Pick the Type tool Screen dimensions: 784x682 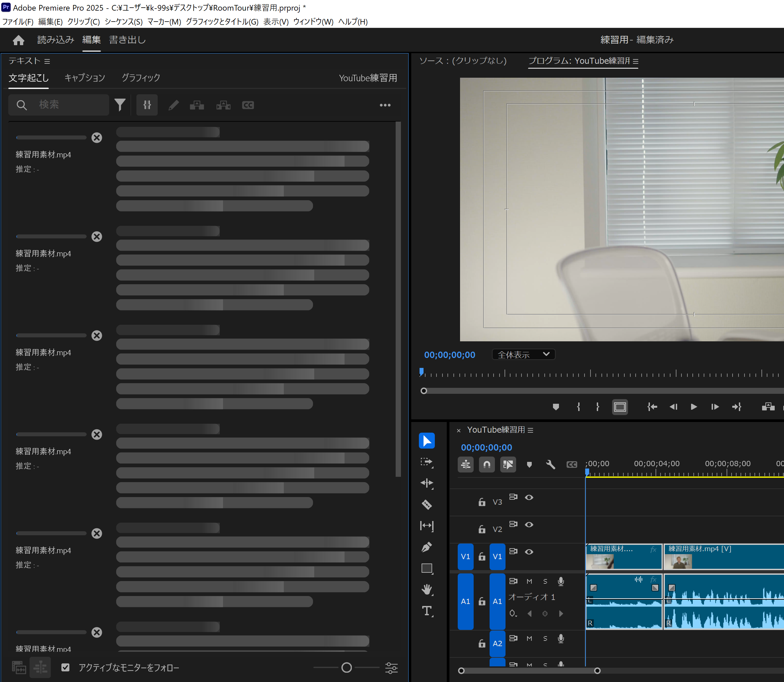pyautogui.click(x=427, y=611)
